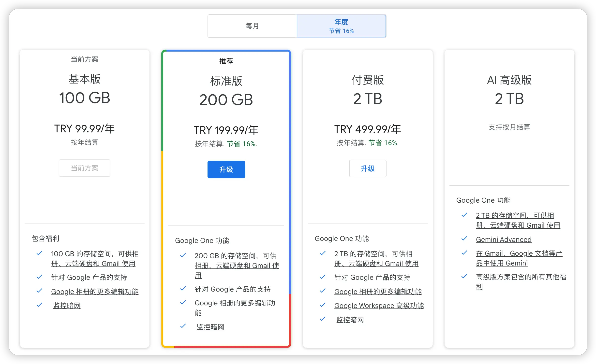
Task: Click checkmark beside Google Workspace 高级功能
Action: point(323,305)
